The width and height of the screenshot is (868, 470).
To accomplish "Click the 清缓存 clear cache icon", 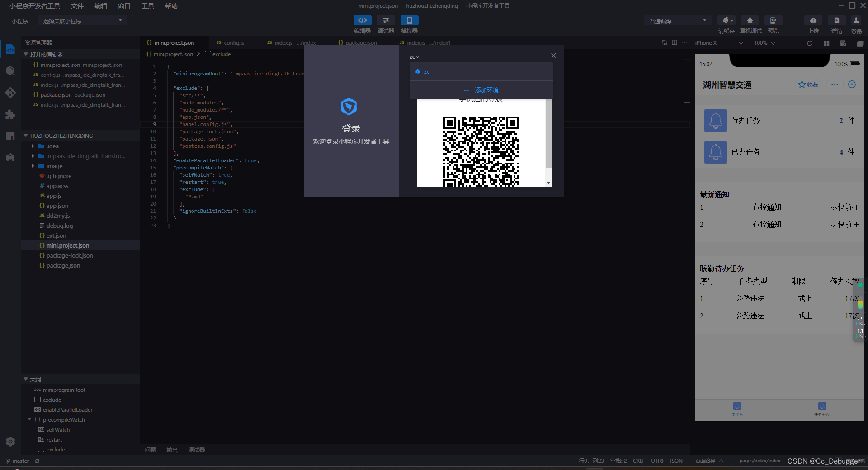I will pyautogui.click(x=726, y=20).
